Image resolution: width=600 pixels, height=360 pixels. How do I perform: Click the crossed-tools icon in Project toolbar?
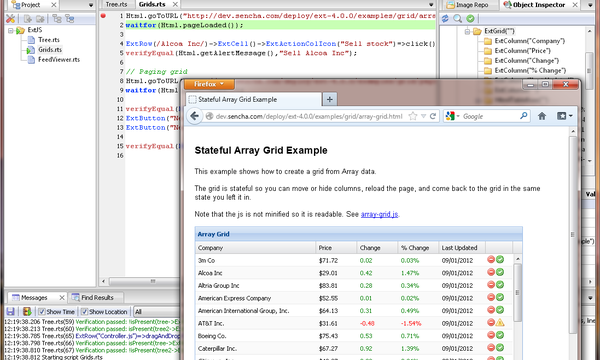[x=10, y=18]
